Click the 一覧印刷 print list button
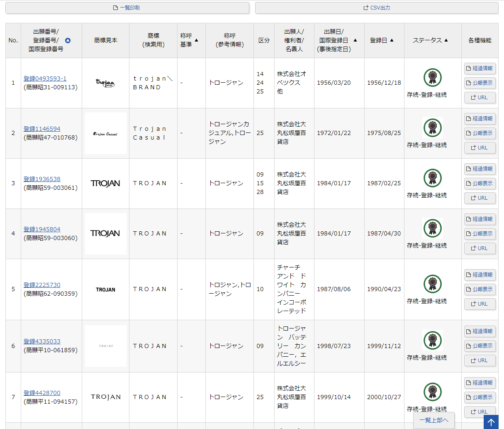Screen dimensions: 504x429 click(127, 8)
